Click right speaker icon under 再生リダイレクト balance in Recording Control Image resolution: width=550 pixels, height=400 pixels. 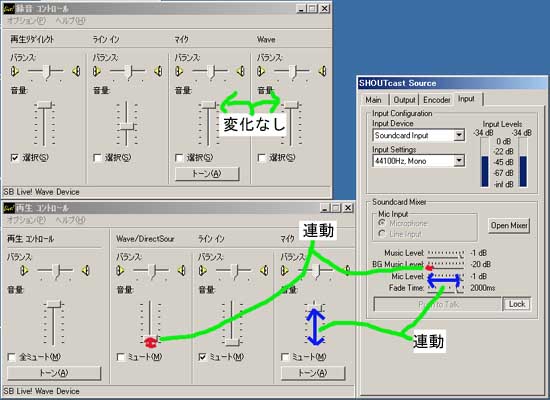point(76,71)
